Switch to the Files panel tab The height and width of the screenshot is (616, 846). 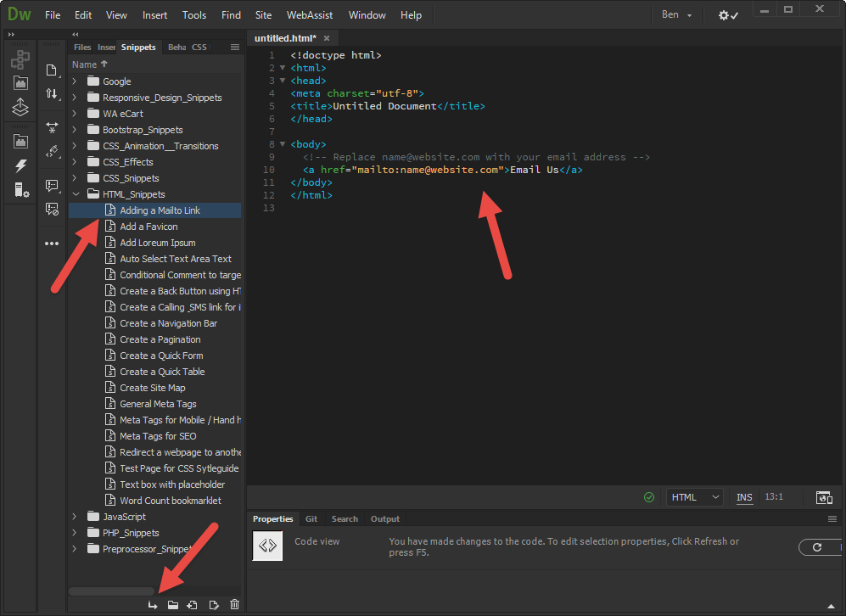(82, 48)
